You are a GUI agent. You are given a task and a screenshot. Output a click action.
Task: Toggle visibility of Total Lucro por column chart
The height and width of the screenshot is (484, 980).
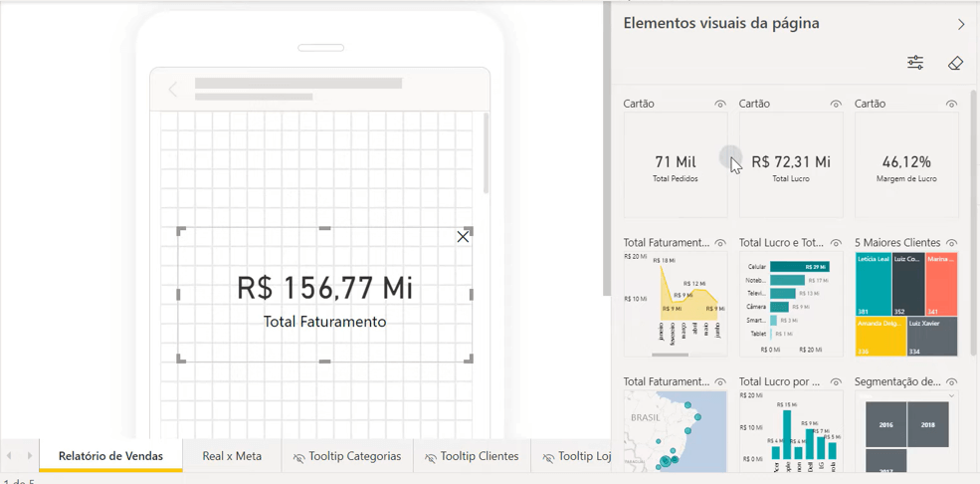coord(836,381)
